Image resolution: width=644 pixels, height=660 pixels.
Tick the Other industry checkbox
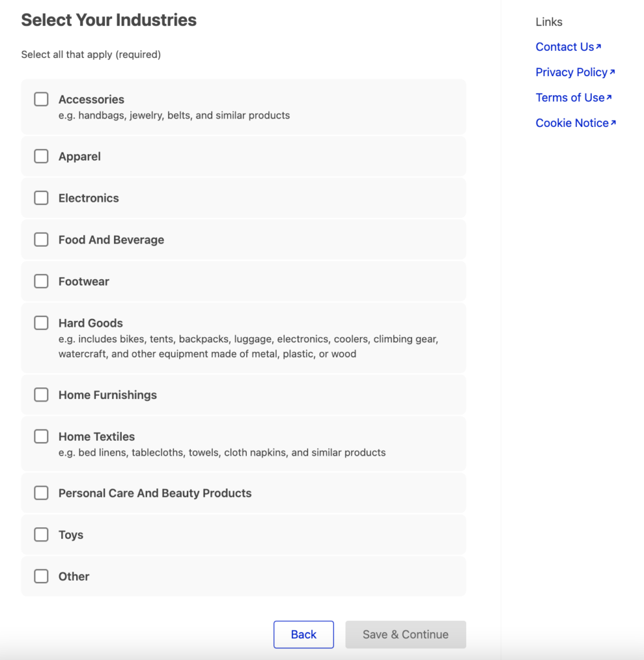41,576
